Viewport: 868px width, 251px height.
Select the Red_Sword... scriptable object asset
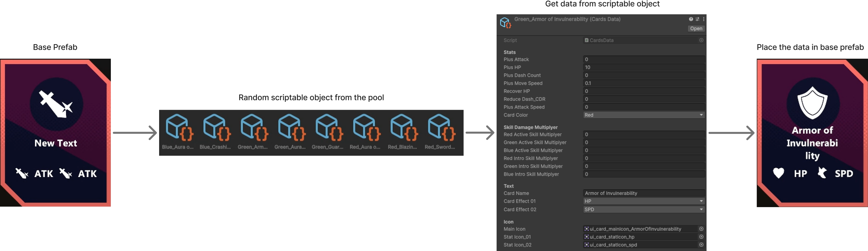tap(440, 132)
